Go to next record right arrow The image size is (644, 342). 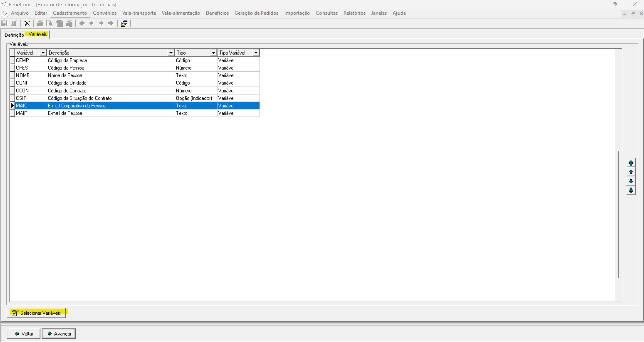(101, 23)
